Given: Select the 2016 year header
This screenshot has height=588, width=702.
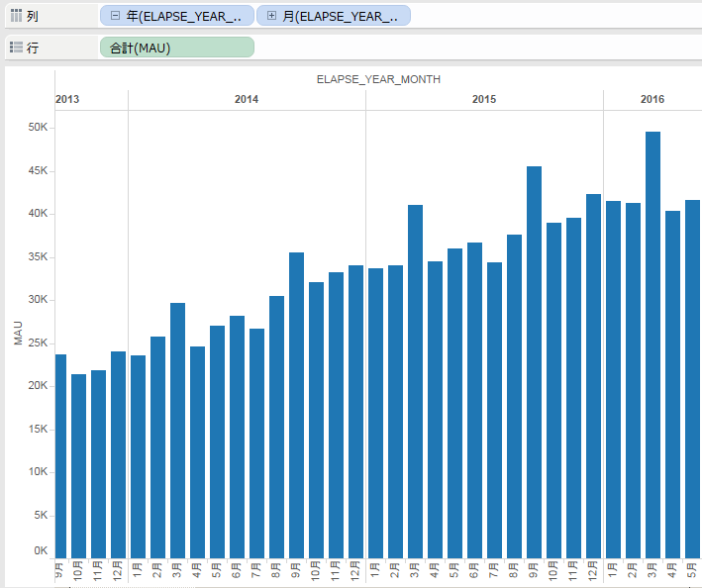Looking at the screenshot, I should pos(652,99).
